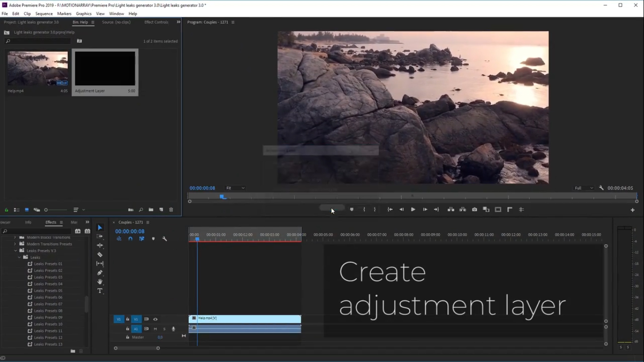Open the Full playback resolution dropdown
The height and width of the screenshot is (362, 644).
click(x=585, y=188)
